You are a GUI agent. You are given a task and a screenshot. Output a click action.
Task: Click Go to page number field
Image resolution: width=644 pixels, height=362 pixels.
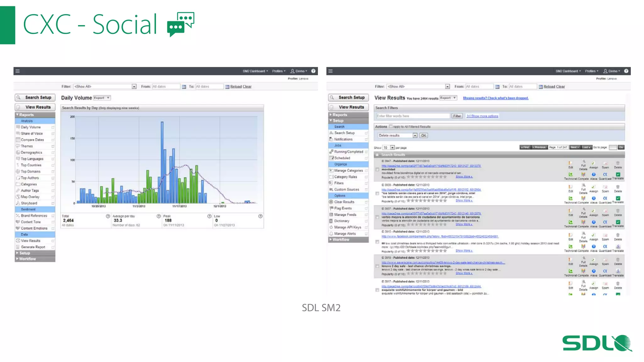[x=613, y=147]
